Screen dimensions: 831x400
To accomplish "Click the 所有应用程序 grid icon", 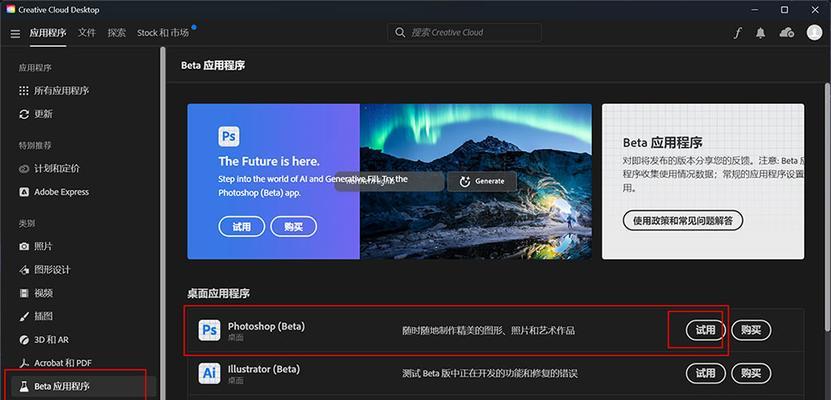I will (x=24, y=91).
